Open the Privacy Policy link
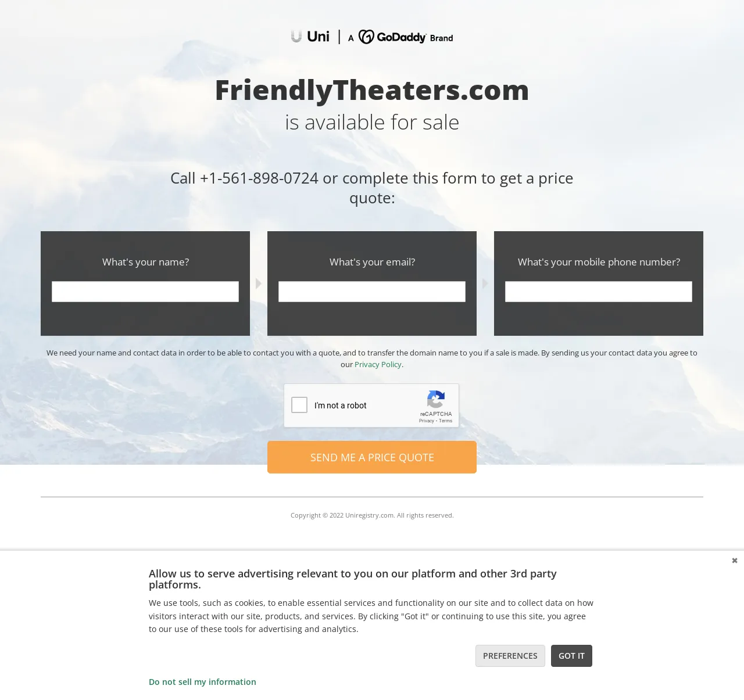The image size is (744, 700). (x=378, y=364)
